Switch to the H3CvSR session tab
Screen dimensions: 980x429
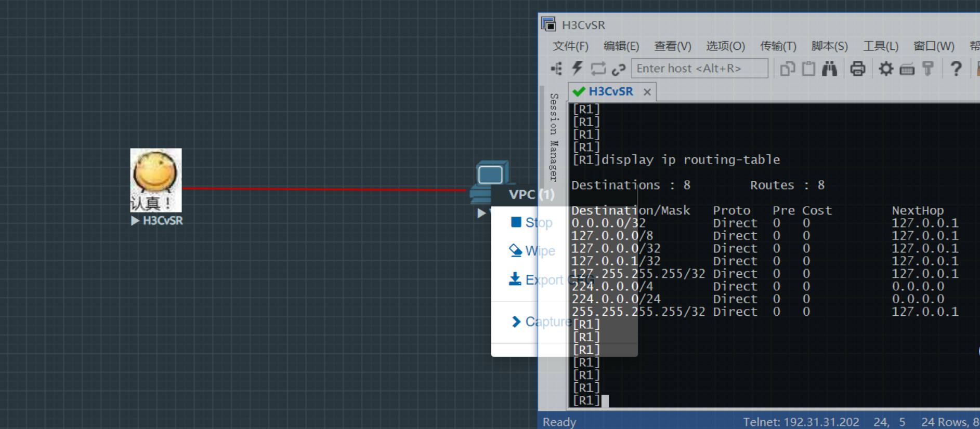(610, 91)
